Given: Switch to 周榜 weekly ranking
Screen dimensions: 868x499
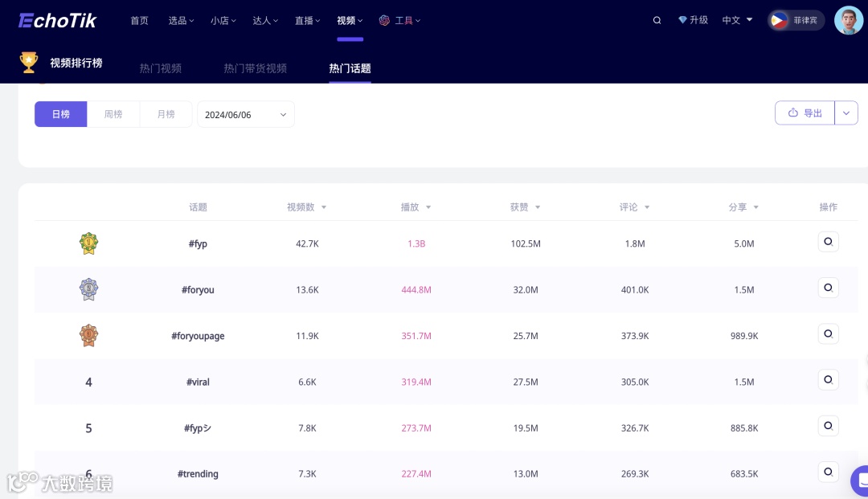Looking at the screenshot, I should (113, 114).
